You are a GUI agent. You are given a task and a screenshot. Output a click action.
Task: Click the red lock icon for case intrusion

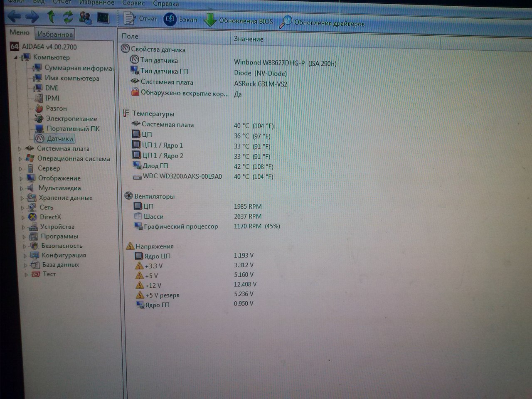coord(135,92)
